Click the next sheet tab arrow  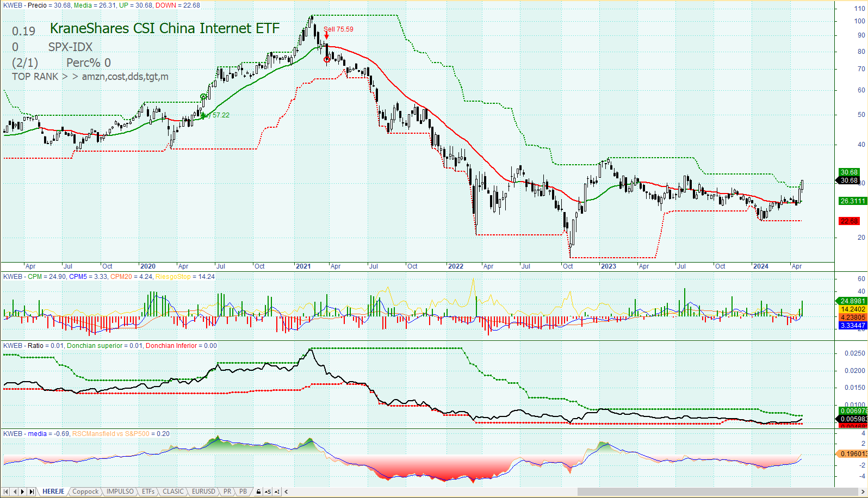pyautogui.click(x=23, y=491)
